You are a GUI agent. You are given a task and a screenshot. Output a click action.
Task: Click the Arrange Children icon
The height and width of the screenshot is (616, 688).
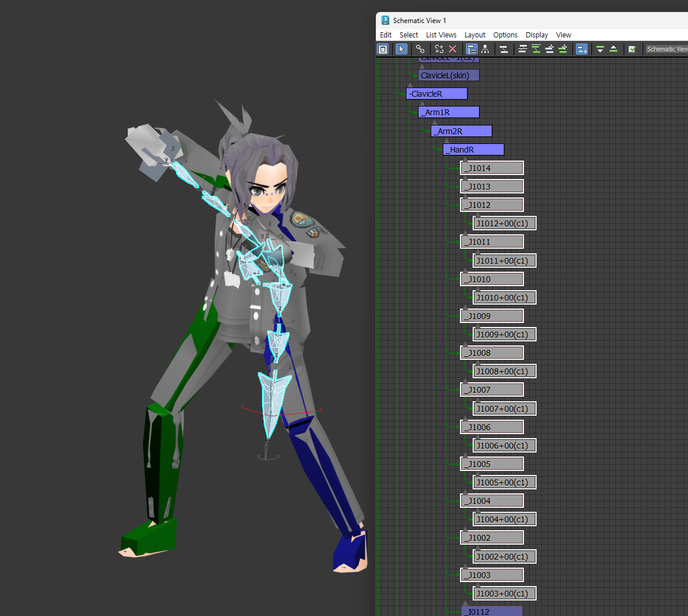(523, 50)
